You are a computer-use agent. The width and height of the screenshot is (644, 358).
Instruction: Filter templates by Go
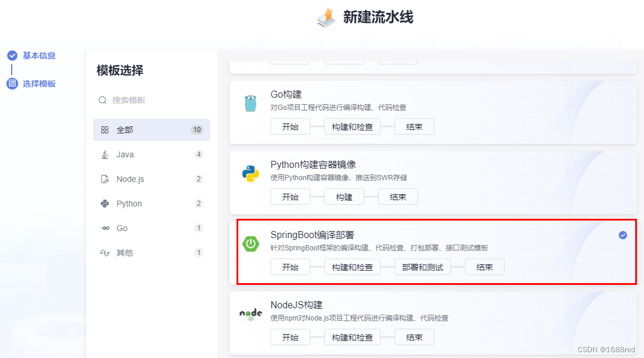[x=152, y=228]
